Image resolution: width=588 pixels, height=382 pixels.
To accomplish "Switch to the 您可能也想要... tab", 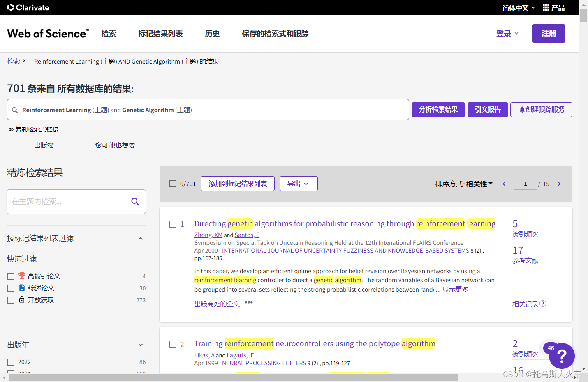I will [118, 145].
